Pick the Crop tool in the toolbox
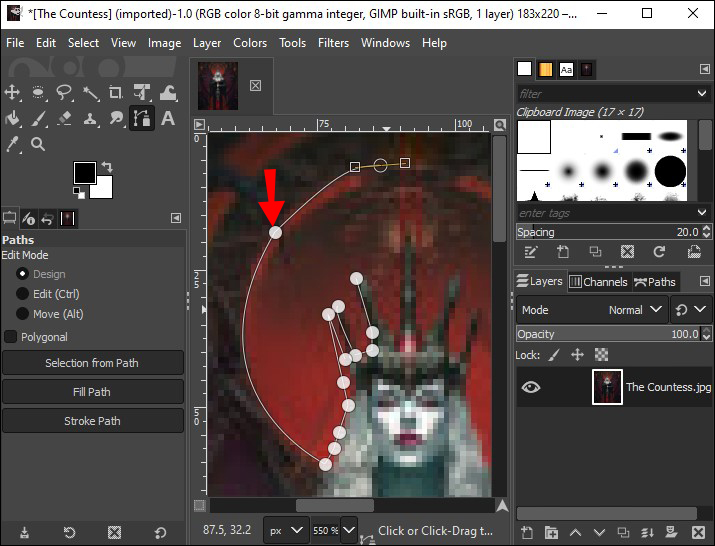715x546 pixels. tap(117, 93)
